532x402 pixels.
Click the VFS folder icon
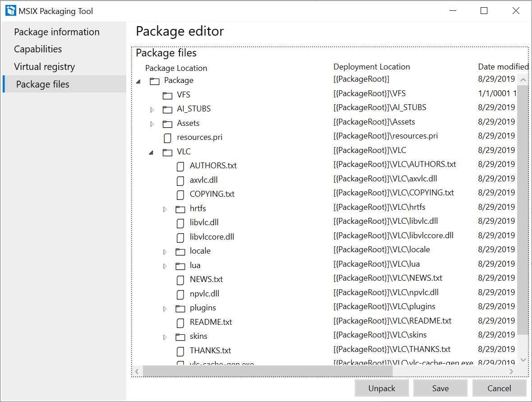tap(167, 95)
